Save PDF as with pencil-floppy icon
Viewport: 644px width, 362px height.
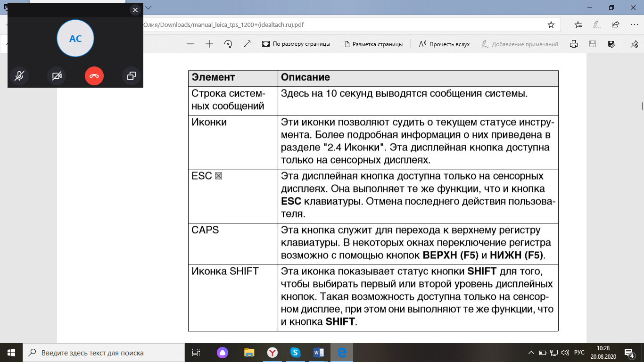point(611,44)
